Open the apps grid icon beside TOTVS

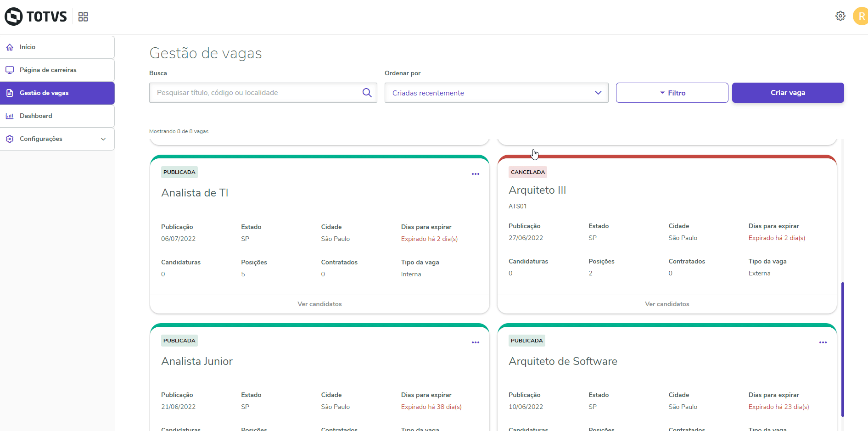[x=83, y=17]
